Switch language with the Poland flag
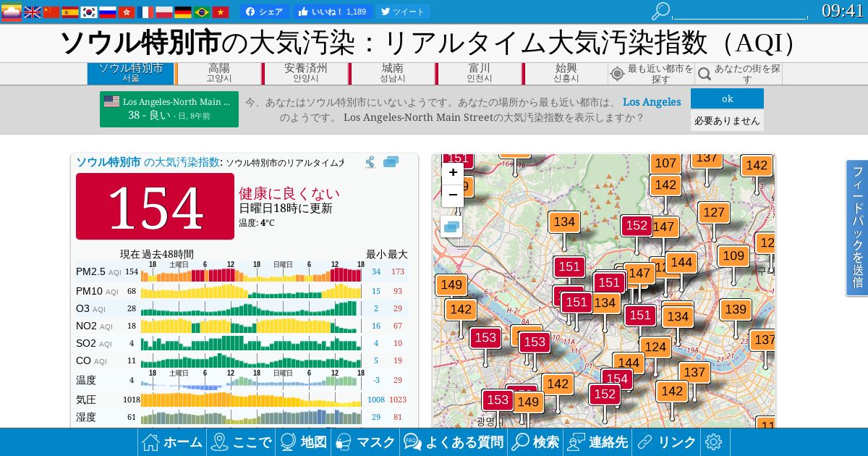 [164, 12]
